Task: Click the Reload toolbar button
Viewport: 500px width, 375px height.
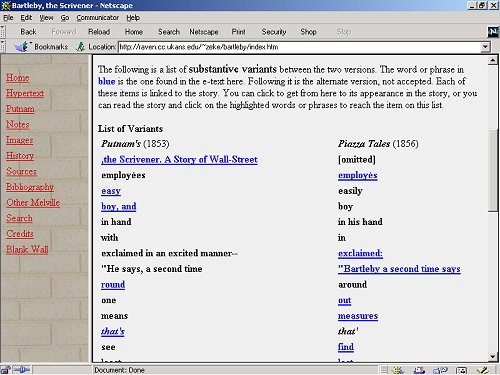Action: pyautogui.click(x=99, y=32)
